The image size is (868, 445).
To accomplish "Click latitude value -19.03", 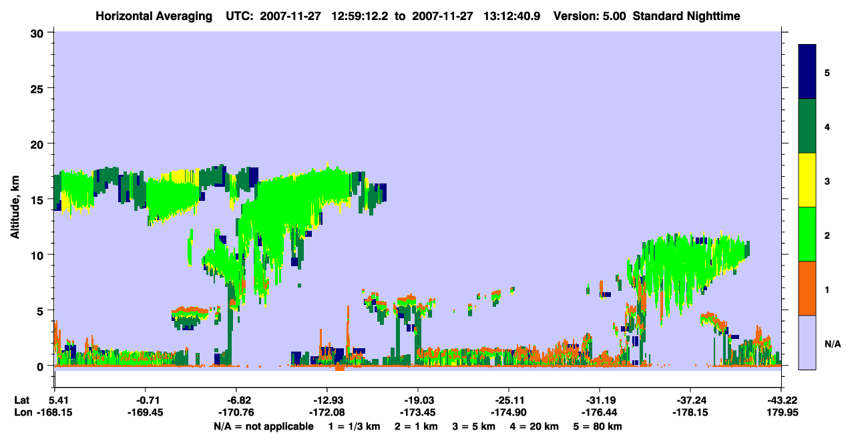I will click(418, 400).
